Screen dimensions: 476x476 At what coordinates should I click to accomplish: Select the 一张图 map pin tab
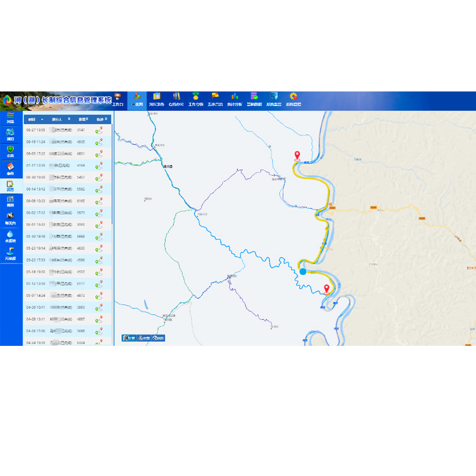coord(137,100)
